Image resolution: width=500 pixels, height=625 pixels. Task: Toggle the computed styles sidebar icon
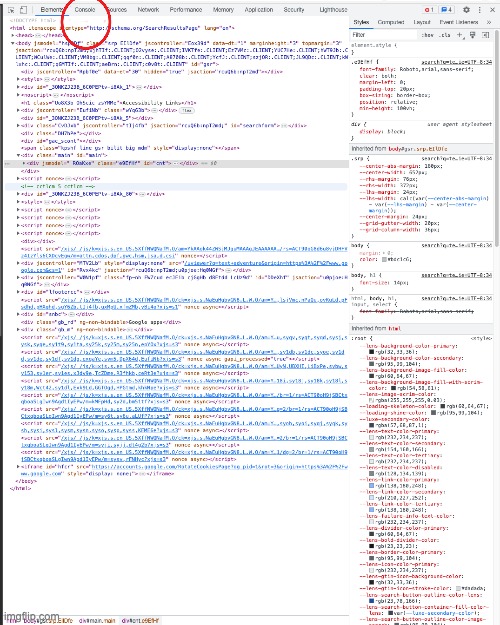click(x=486, y=35)
